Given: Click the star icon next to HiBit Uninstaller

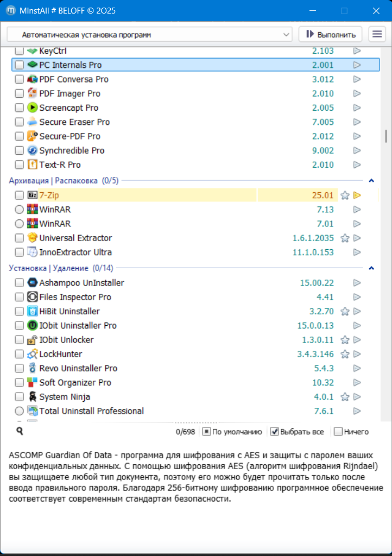Looking at the screenshot, I should click(344, 312).
